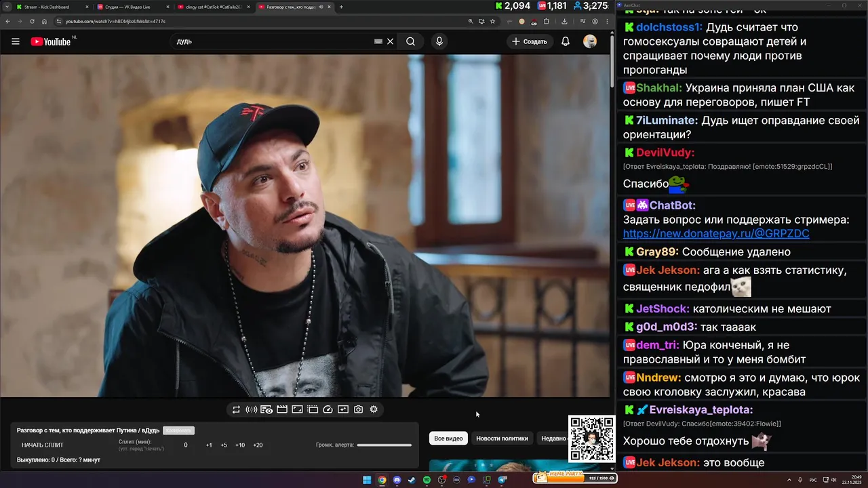Image resolution: width=868 pixels, height=488 pixels.
Task: Add +1 minute to split
Action: [x=209, y=445]
